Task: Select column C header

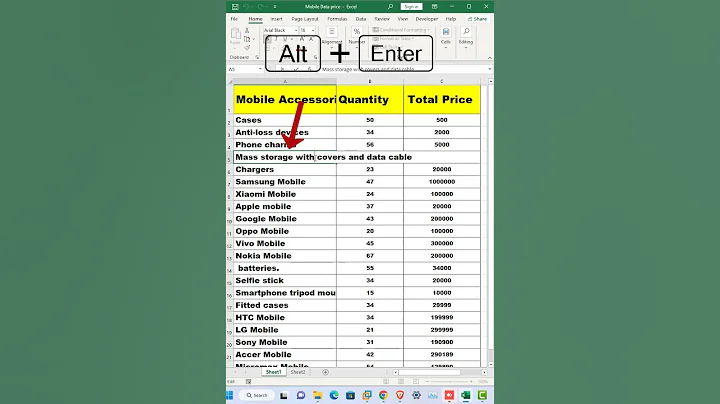Action: point(442,81)
